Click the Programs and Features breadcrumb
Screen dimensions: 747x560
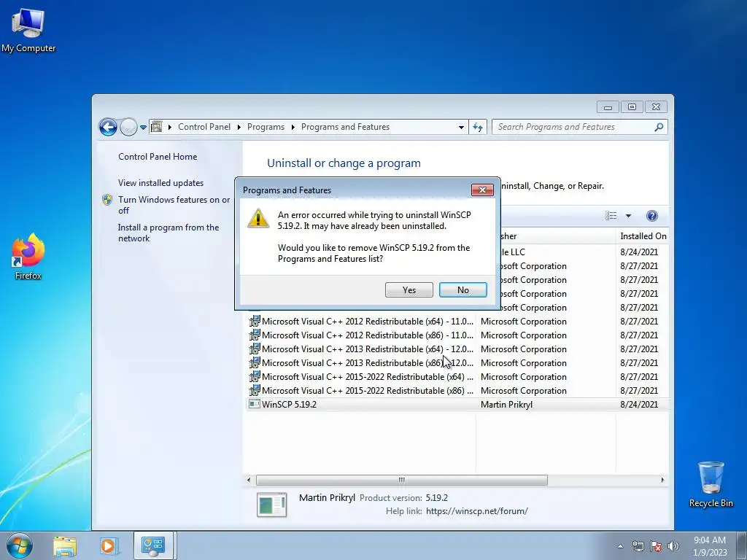345,127
